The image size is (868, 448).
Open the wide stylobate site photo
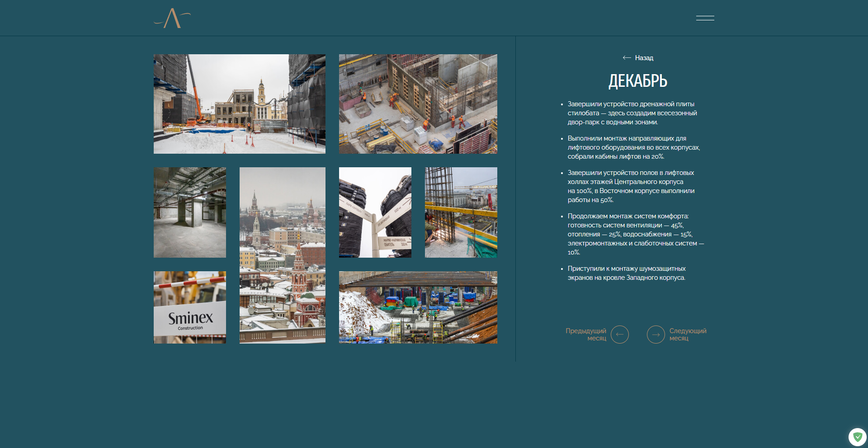coord(418,307)
